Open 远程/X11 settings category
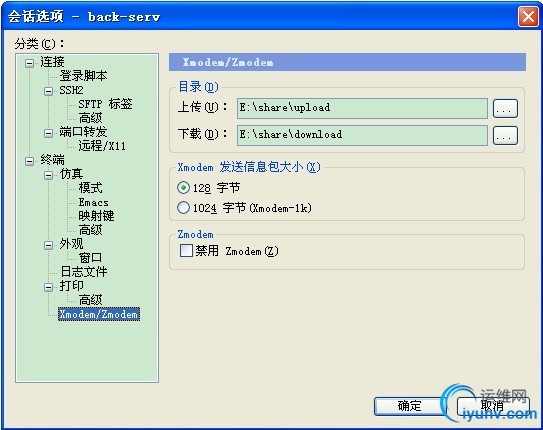This screenshot has height=430, width=543. [x=102, y=146]
